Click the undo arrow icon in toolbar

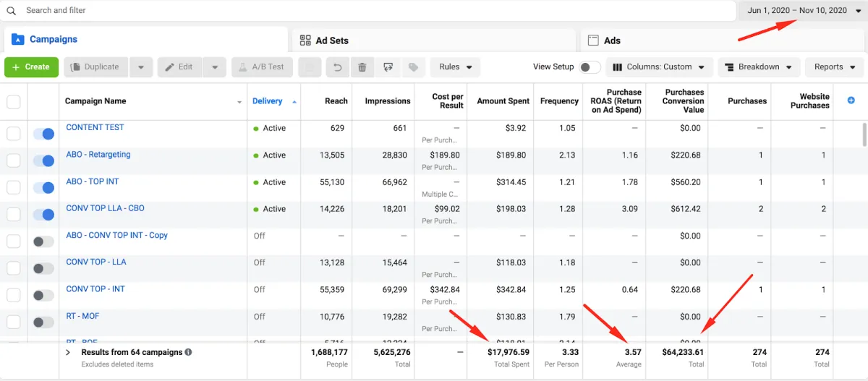pos(336,67)
